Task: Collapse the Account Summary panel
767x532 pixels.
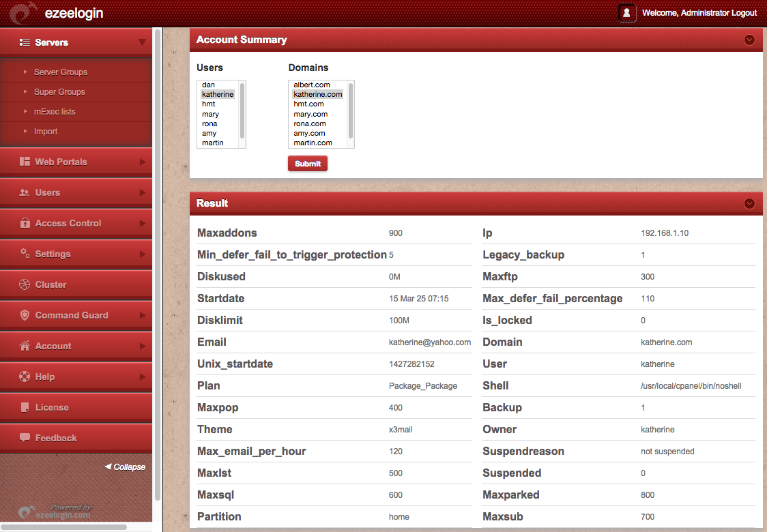Action: tap(749, 40)
